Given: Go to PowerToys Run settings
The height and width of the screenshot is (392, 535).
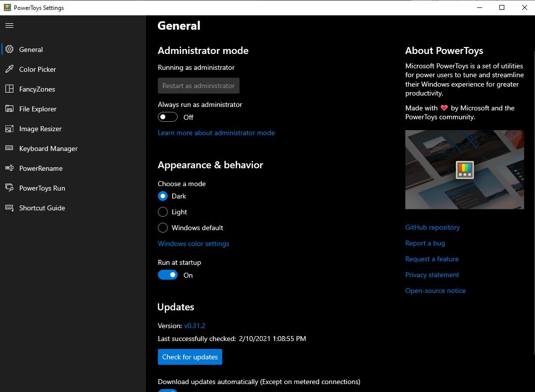Looking at the screenshot, I should [73, 188].
